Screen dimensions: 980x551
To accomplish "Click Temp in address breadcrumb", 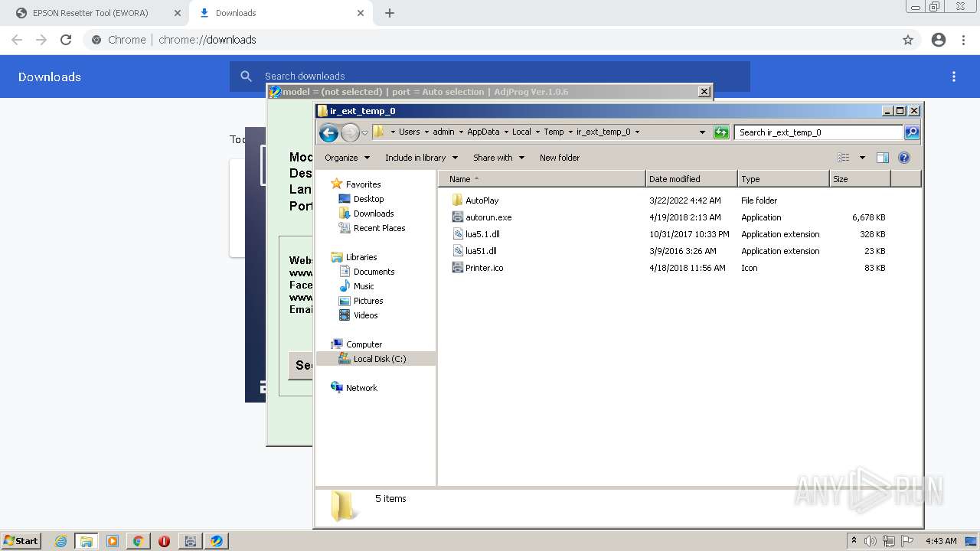I will point(554,132).
